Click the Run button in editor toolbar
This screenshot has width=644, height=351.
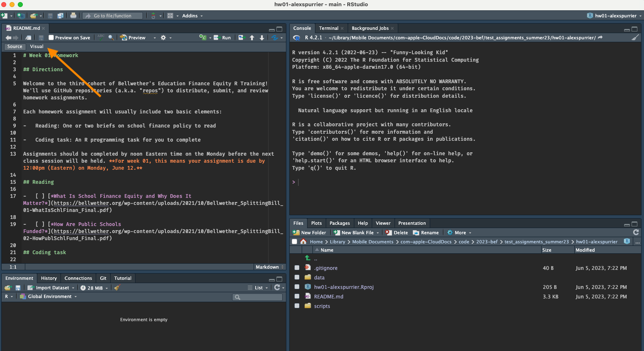(x=223, y=38)
